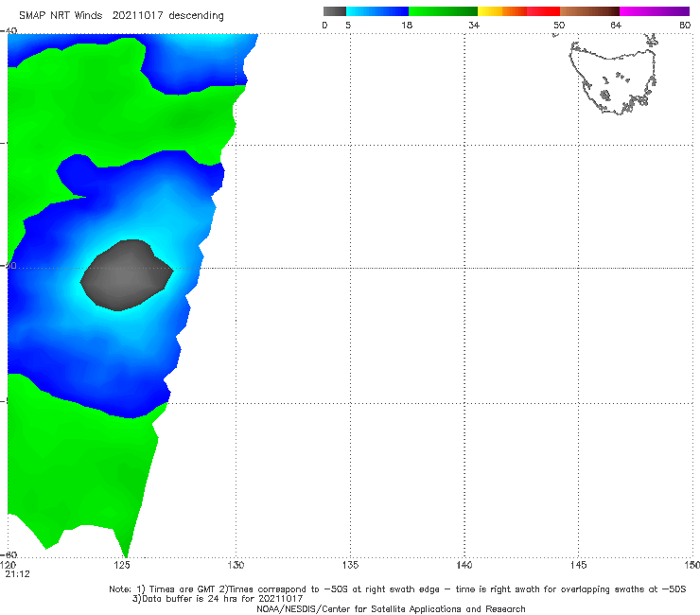Click the '64' color scale label
The height and width of the screenshot is (615, 700).
[x=616, y=25]
